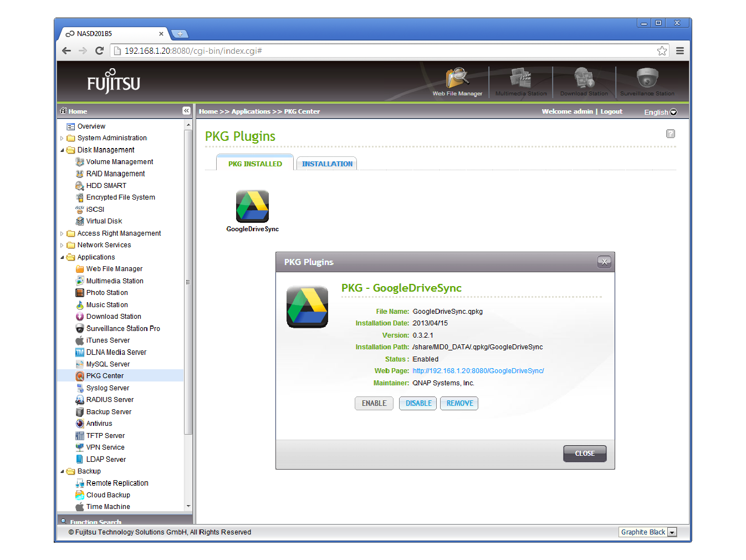Click the Photo Station icon
This screenshot has width=746, height=560.
(80, 293)
